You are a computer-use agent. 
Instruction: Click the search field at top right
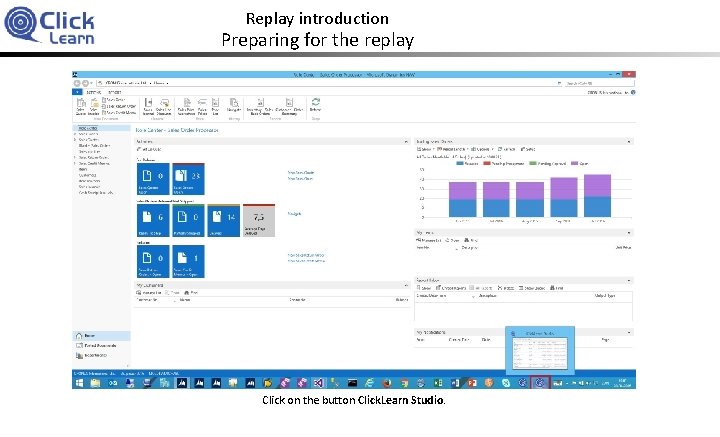pos(599,83)
